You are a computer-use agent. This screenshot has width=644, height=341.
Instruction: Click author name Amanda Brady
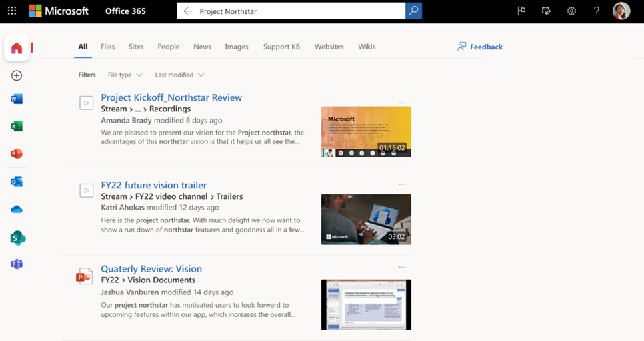(x=127, y=121)
